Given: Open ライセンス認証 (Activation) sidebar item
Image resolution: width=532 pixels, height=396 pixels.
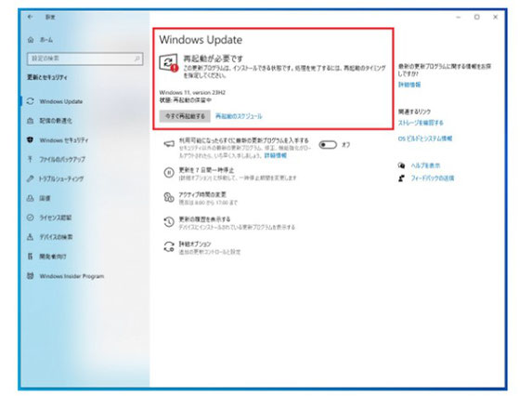Looking at the screenshot, I should 56,218.
